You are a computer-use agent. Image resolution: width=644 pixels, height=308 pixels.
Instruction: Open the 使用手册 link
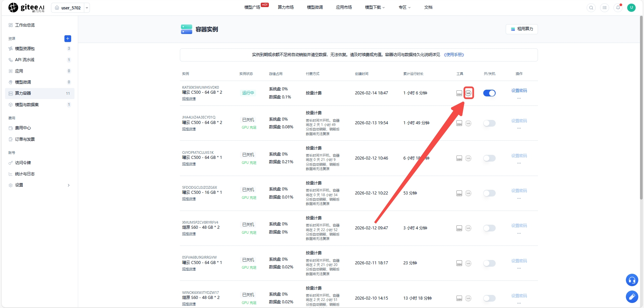[x=454, y=55]
